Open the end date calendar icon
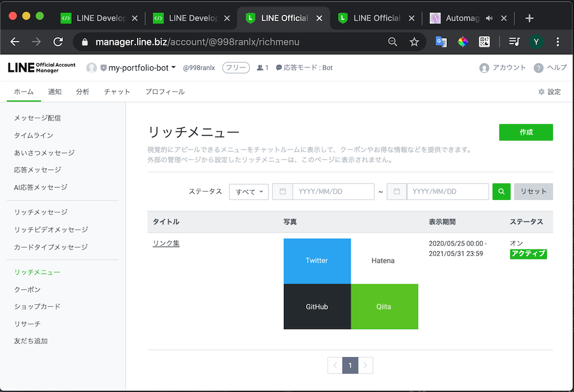574x392 pixels. [x=397, y=192]
